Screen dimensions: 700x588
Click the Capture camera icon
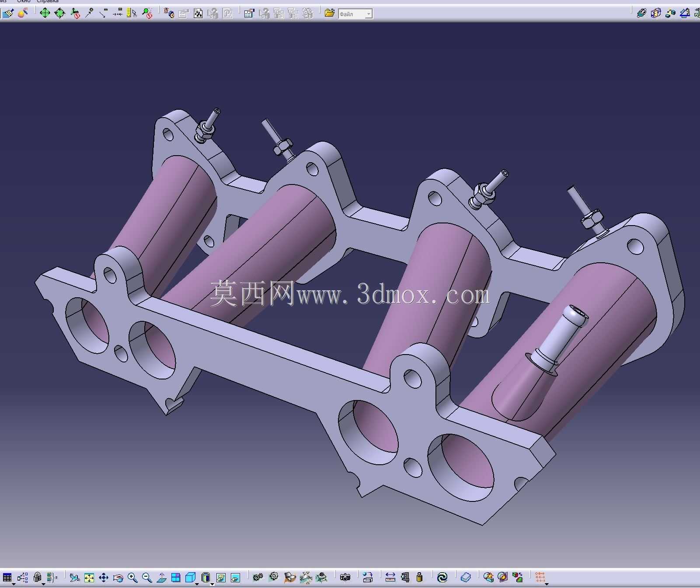click(345, 578)
